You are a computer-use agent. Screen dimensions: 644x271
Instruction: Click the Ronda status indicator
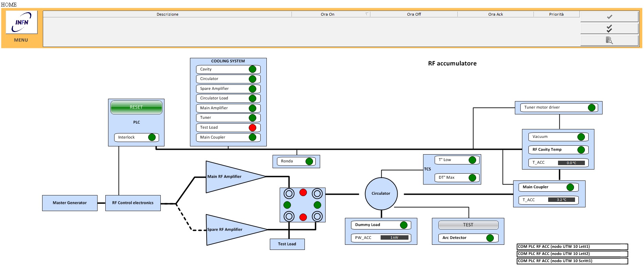309,161
